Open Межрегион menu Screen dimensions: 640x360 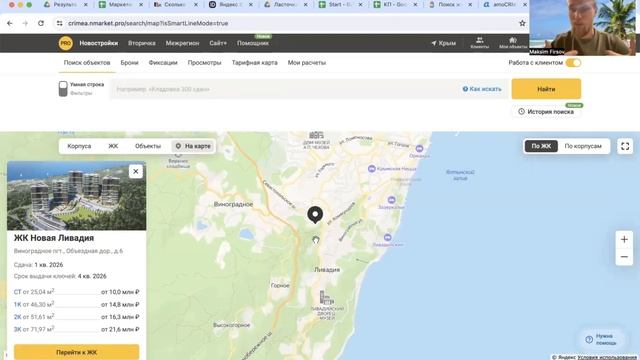click(182, 43)
